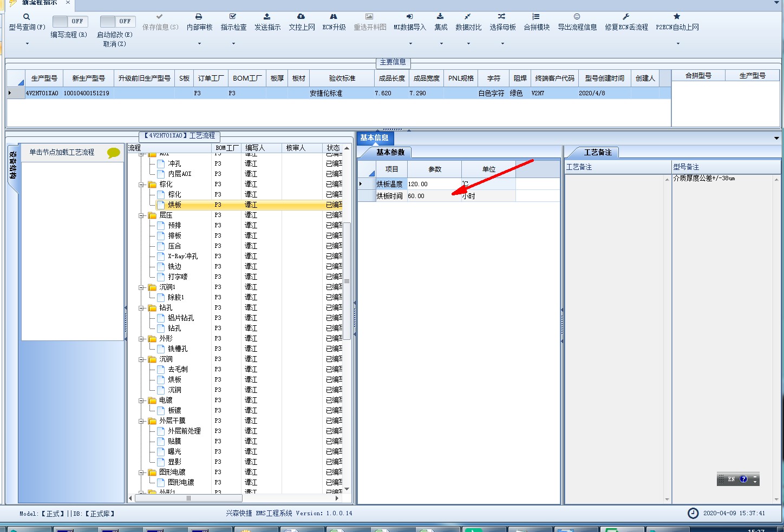Click the 验收标准 column header

point(342,78)
